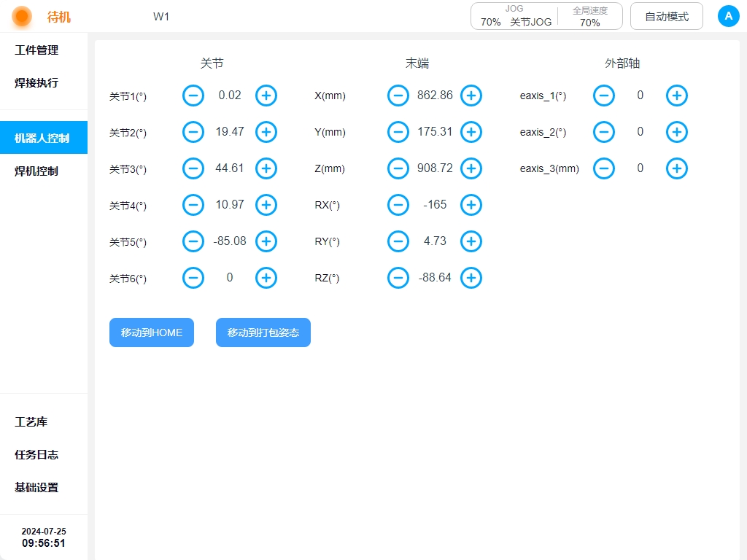Click the plus icon for 关节1
The height and width of the screenshot is (560, 747).
(266, 96)
